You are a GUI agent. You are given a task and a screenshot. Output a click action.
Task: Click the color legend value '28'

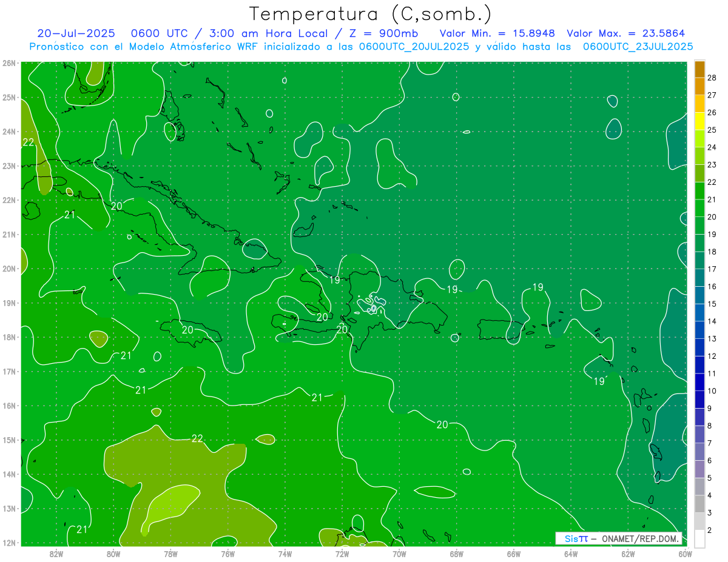click(712, 78)
